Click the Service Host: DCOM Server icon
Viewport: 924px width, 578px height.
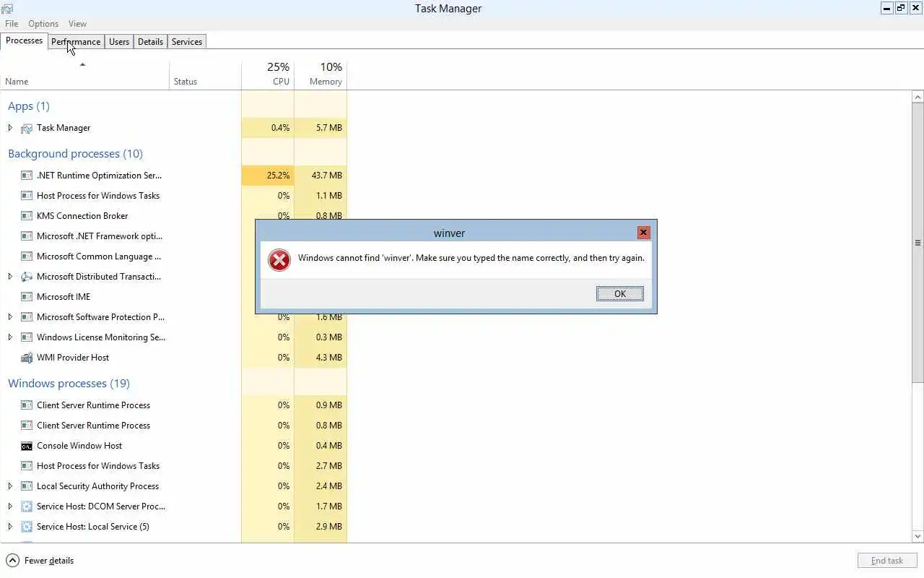[27, 506]
